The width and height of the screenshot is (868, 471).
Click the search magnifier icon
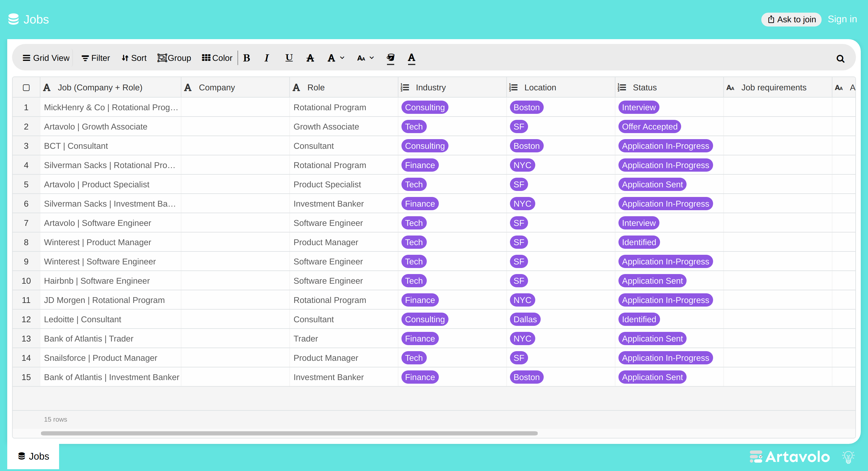[840, 59]
